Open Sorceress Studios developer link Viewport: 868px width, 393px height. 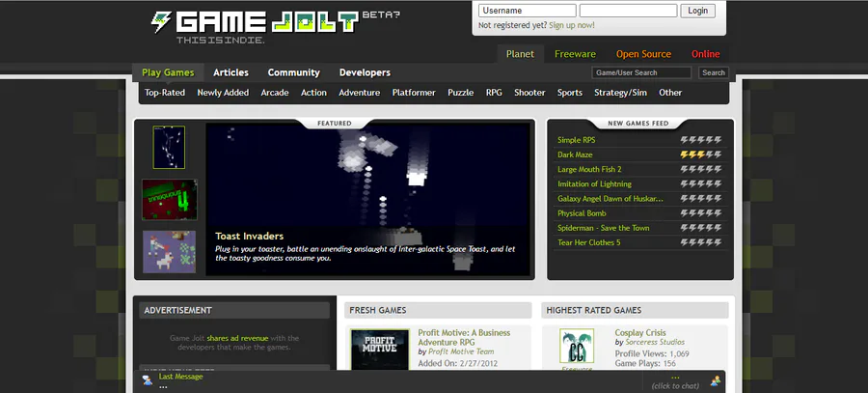click(x=655, y=343)
